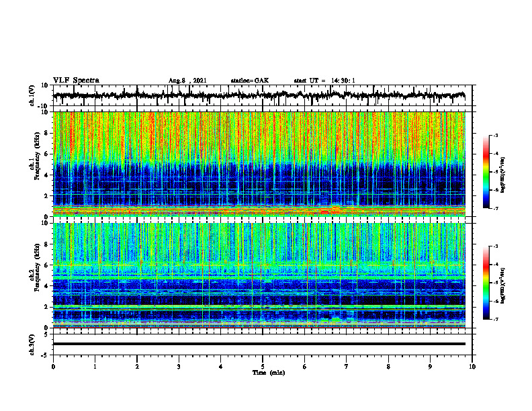532x411 pixels.
Task: Click time axis tick label "1"
Action: (95, 367)
